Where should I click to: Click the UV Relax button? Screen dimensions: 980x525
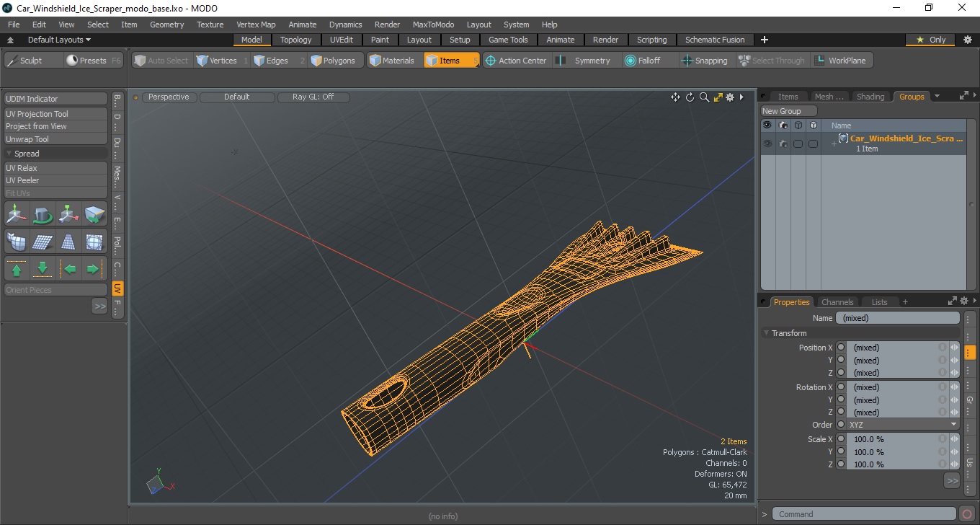(56, 168)
